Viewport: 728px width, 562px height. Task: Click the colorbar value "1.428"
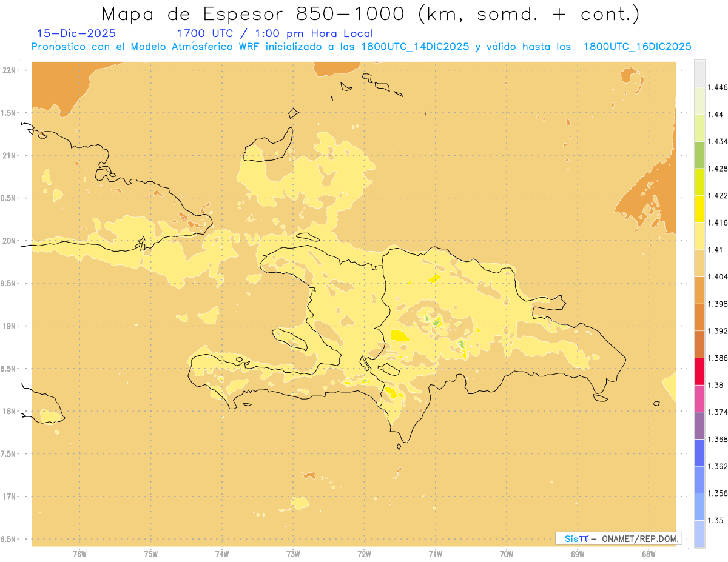(717, 169)
